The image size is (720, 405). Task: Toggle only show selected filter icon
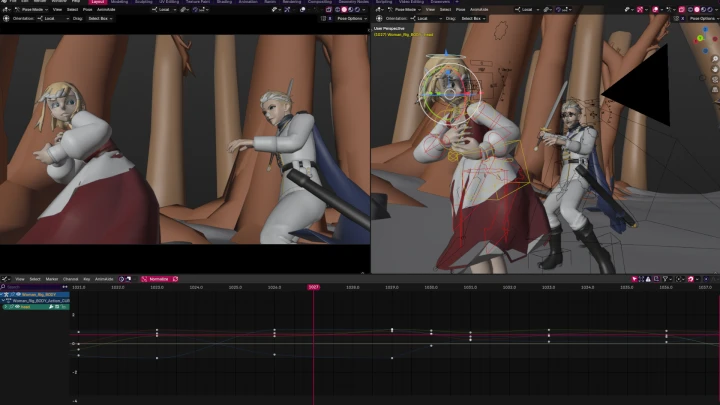pyautogui.click(x=634, y=279)
